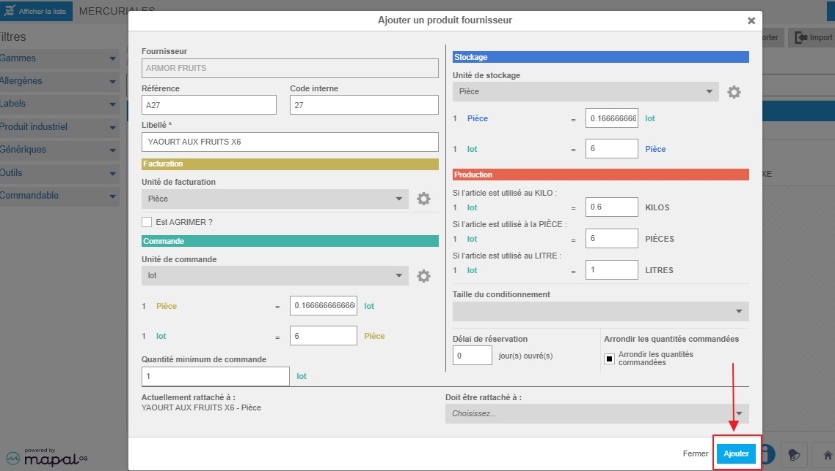Screen dimensions: 835x471
Task: Expand the Commandable filter
Action: pos(59,196)
